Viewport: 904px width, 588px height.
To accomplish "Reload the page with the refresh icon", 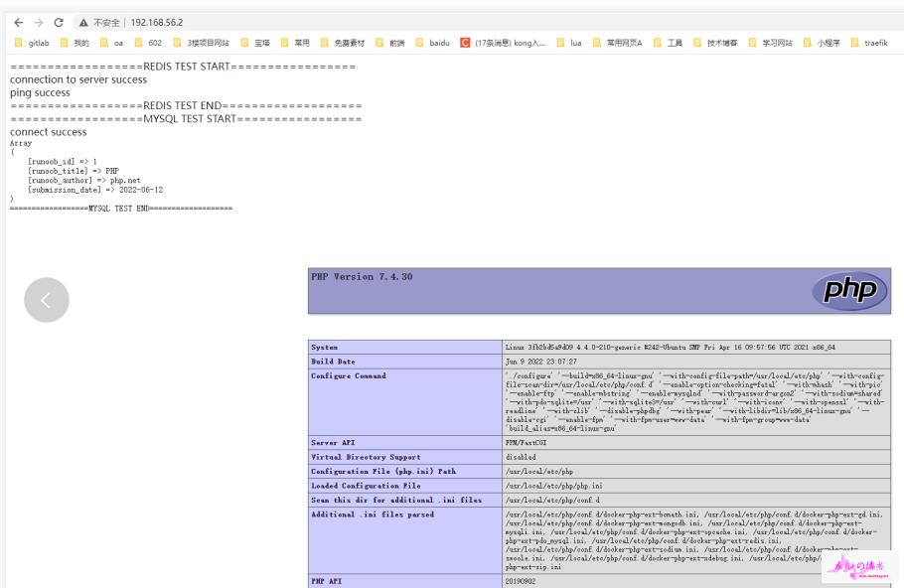I will (x=59, y=23).
